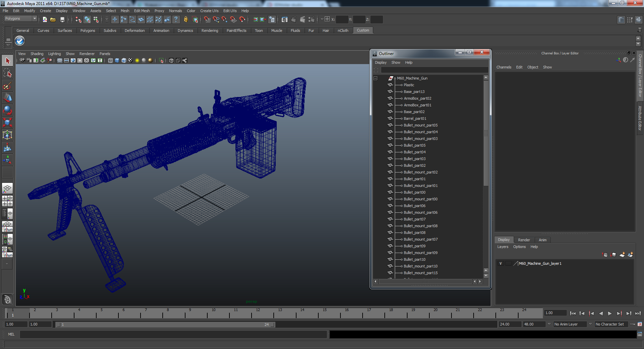
Task: Click the MEL command line input
Action: [x=173, y=334]
